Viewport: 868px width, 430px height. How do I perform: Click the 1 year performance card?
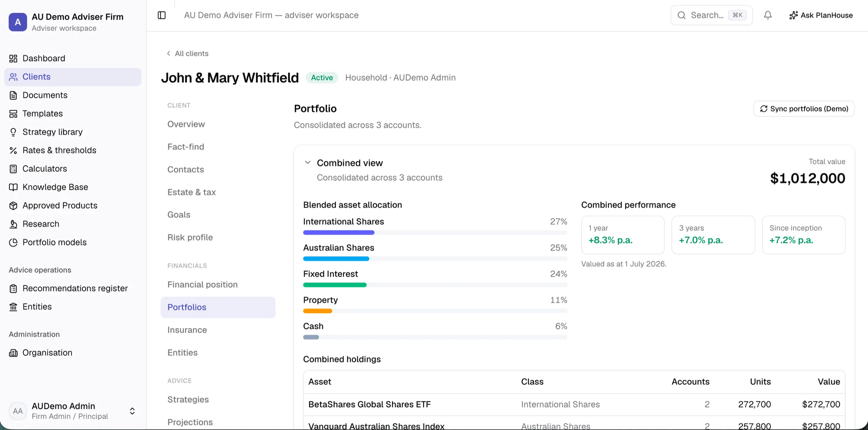pyautogui.click(x=623, y=235)
